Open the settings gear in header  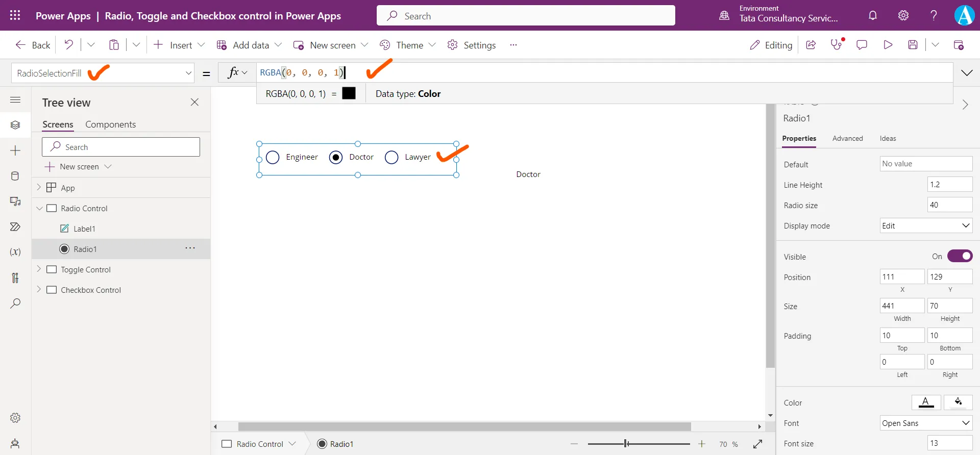point(903,15)
